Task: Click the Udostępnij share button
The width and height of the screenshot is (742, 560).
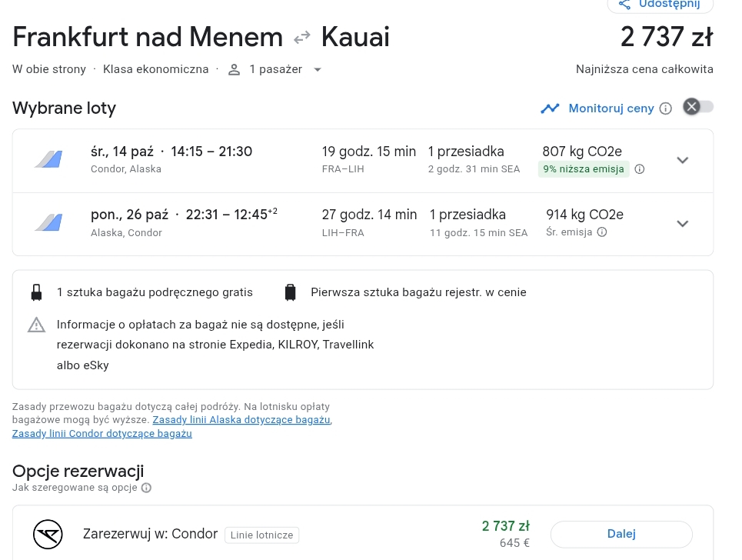Action: (x=660, y=5)
